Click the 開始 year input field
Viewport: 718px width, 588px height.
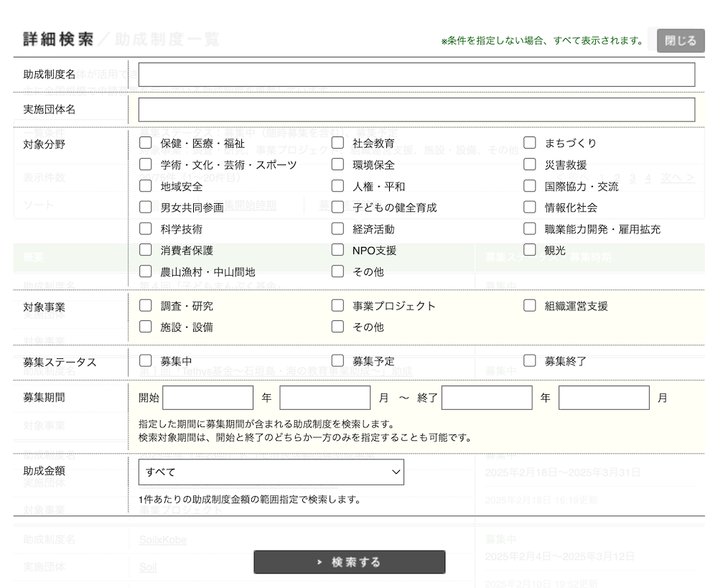coord(208,398)
